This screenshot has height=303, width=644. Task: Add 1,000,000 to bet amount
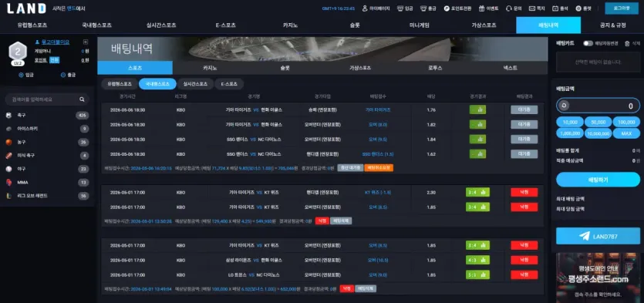click(570, 133)
